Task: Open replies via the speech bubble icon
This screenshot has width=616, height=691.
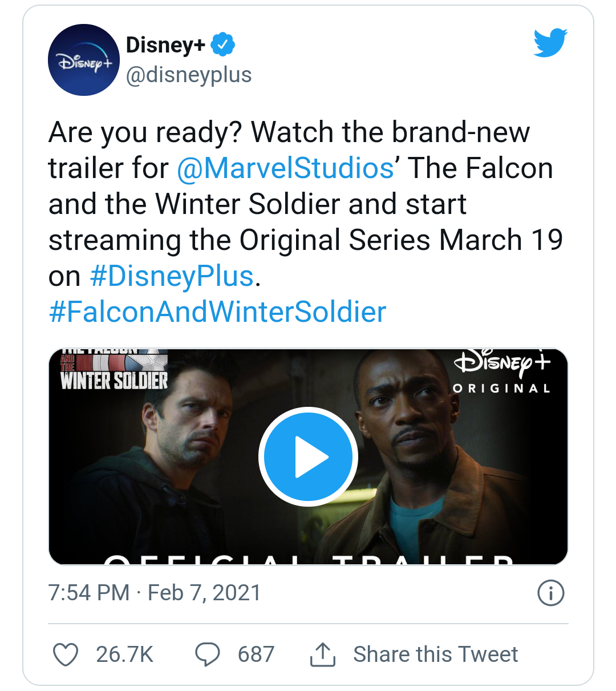Action: tap(208, 654)
